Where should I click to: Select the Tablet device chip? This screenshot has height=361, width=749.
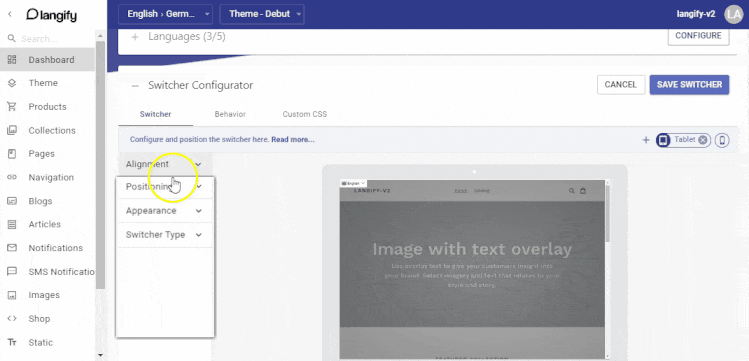684,140
